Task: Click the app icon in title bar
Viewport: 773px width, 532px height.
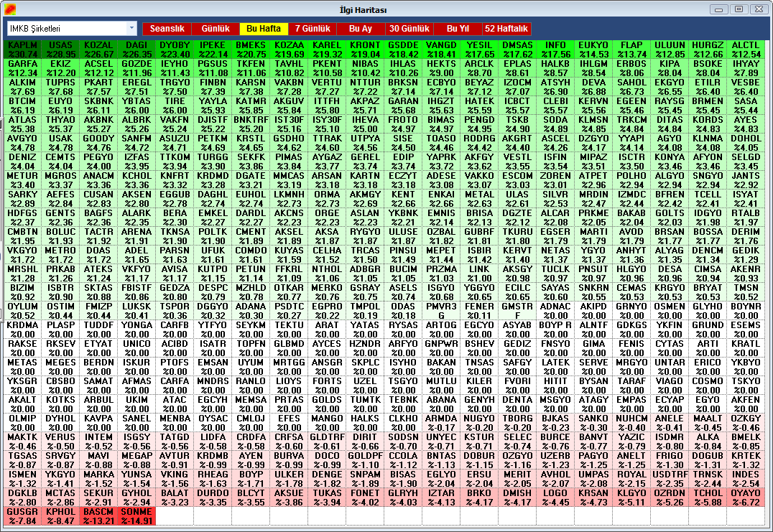Action: click(x=10, y=9)
